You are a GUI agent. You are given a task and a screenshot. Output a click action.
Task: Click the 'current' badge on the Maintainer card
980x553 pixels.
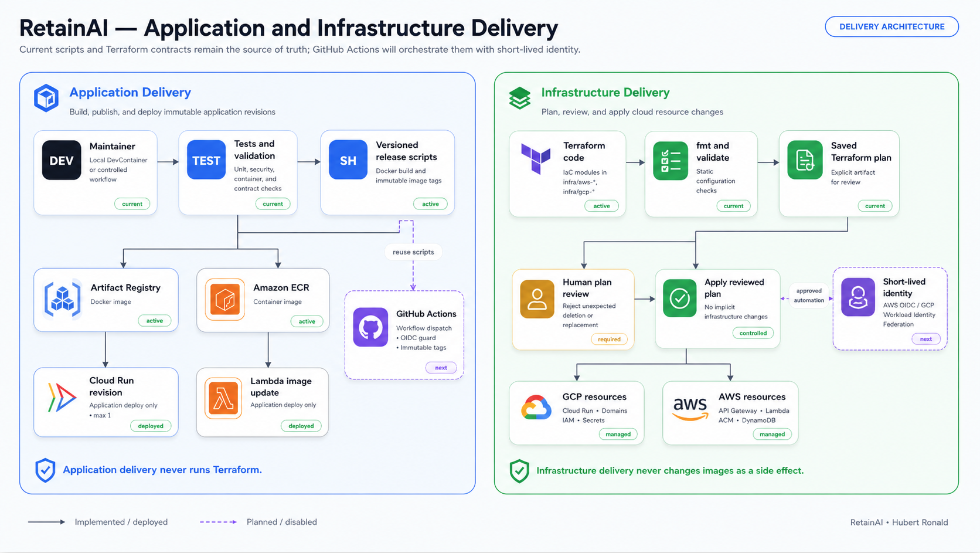pos(132,204)
